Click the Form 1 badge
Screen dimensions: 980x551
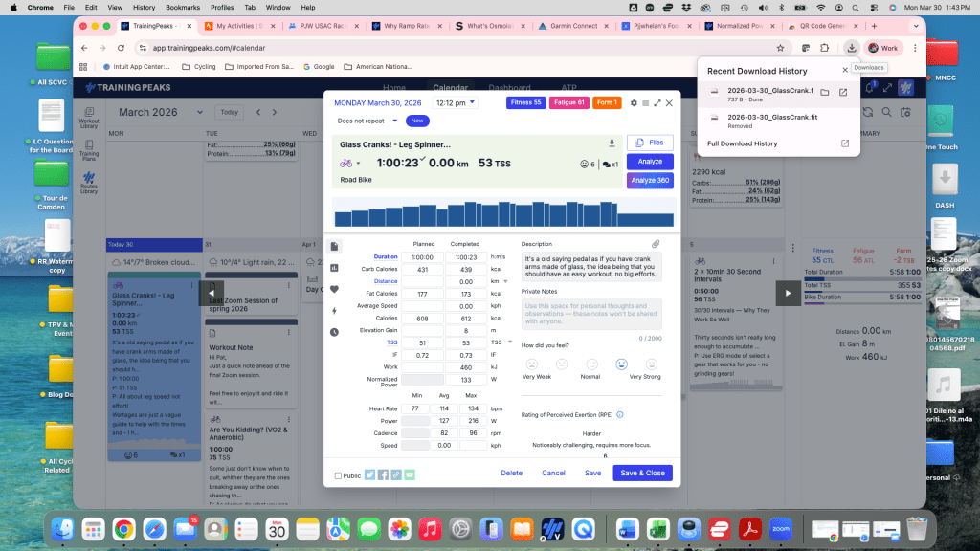(x=606, y=103)
